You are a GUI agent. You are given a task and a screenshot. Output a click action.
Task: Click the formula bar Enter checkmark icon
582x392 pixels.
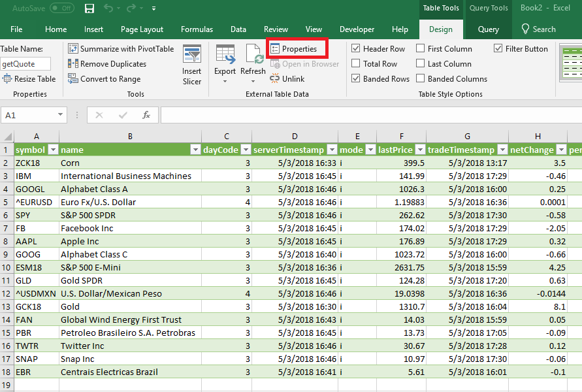click(123, 115)
